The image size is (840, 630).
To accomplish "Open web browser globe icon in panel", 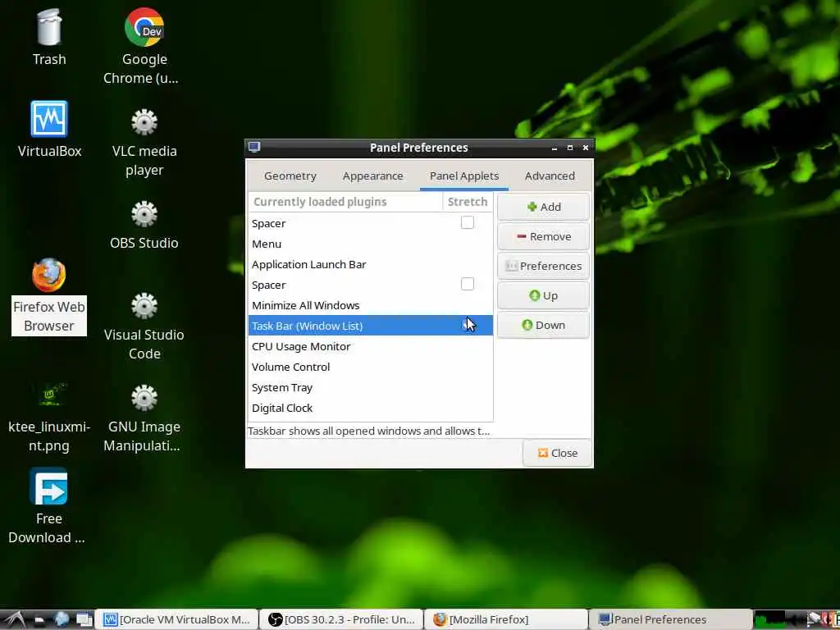I will [x=62, y=619].
